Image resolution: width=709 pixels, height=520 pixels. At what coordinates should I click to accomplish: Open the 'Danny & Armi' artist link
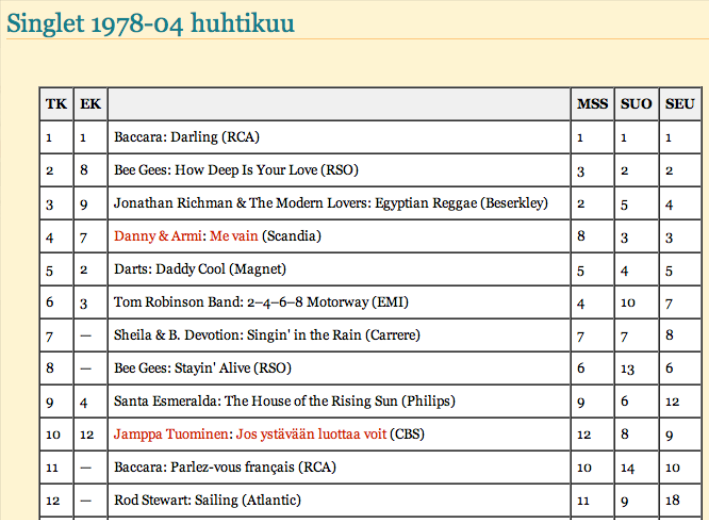coord(157,236)
